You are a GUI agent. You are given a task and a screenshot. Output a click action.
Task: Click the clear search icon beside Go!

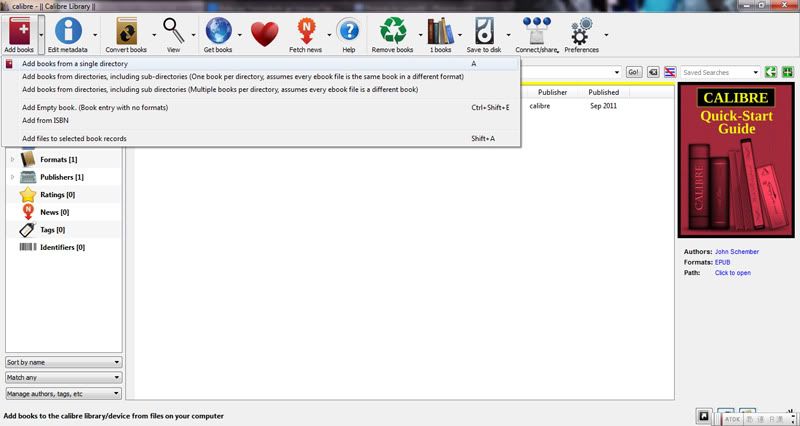pos(653,72)
